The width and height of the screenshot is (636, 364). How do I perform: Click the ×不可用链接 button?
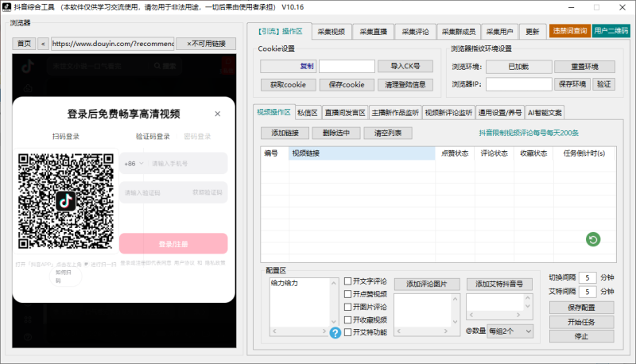point(206,44)
